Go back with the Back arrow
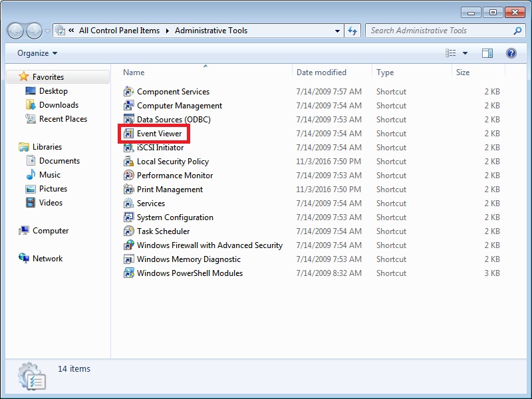 pos(15,31)
